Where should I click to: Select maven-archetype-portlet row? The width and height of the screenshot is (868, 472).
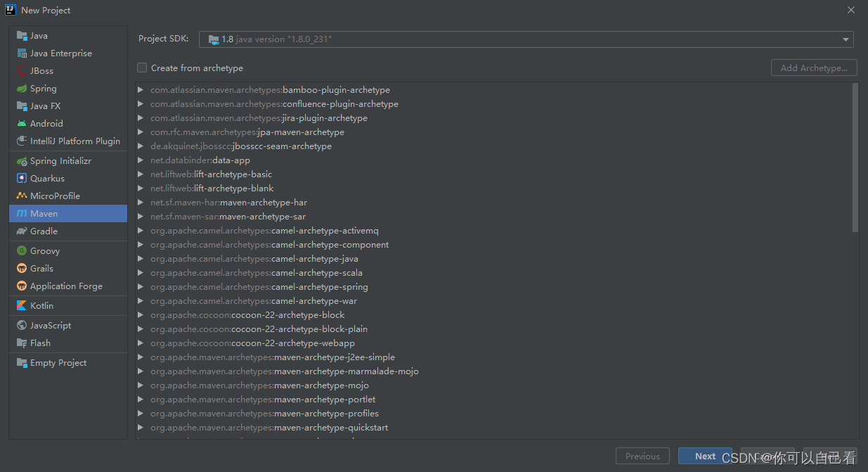tap(493, 400)
